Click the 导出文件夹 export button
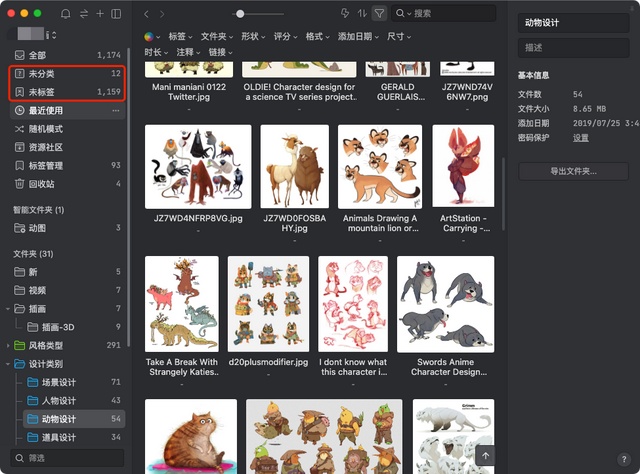This screenshot has width=640, height=474. pos(573,171)
